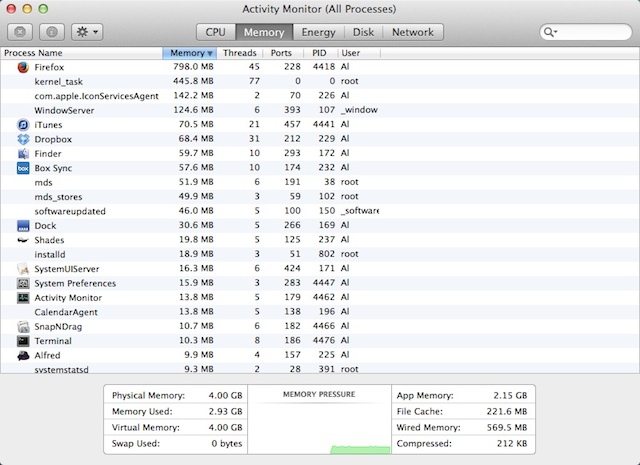The image size is (640, 465).
Task: Click the Terminal app icon
Action: tap(23, 341)
